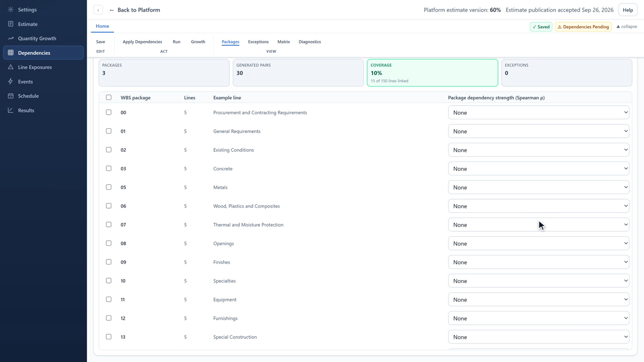Open dependency strength dropdown for Furnishings
The image size is (644, 362).
[x=538, y=318]
